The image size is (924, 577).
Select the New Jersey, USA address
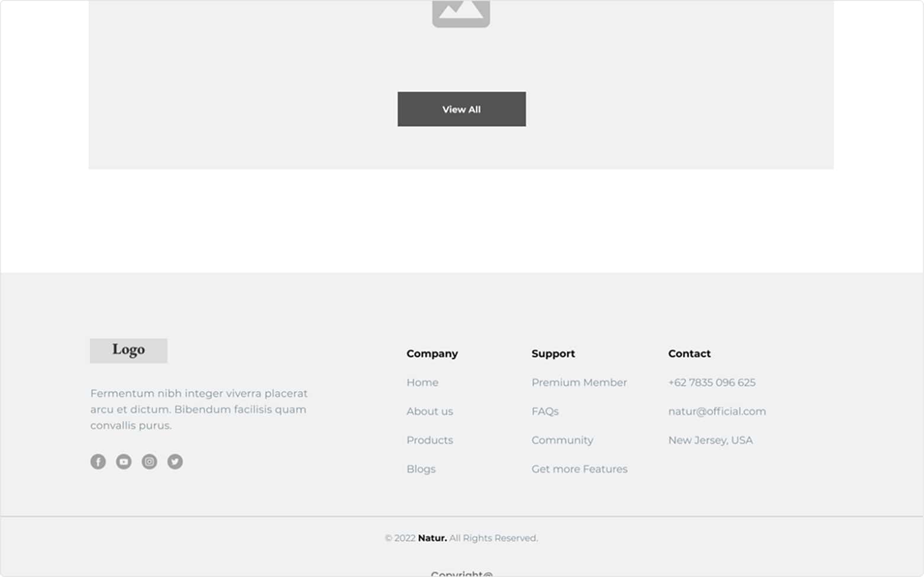710,440
